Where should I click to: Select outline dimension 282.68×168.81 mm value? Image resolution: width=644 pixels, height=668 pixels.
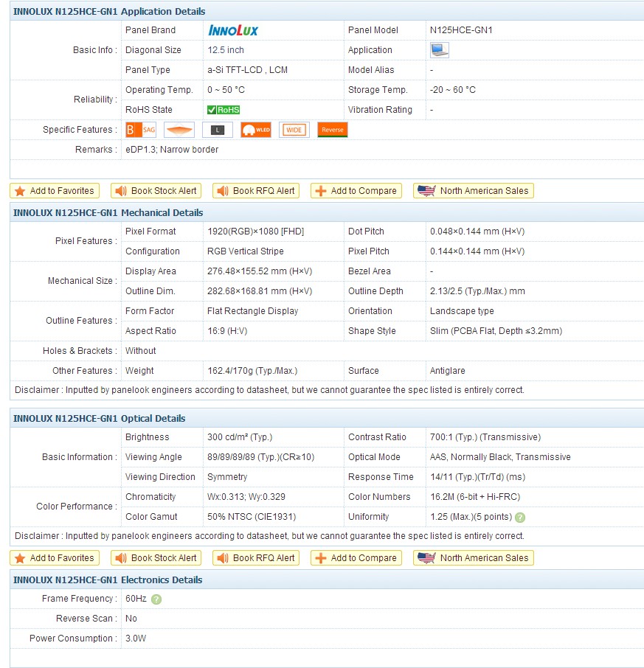click(x=260, y=291)
